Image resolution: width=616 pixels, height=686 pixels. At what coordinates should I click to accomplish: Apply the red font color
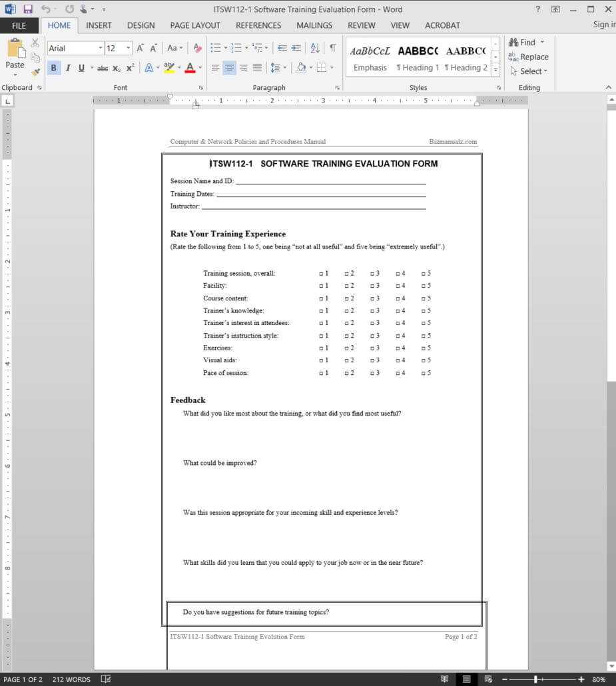coord(190,68)
